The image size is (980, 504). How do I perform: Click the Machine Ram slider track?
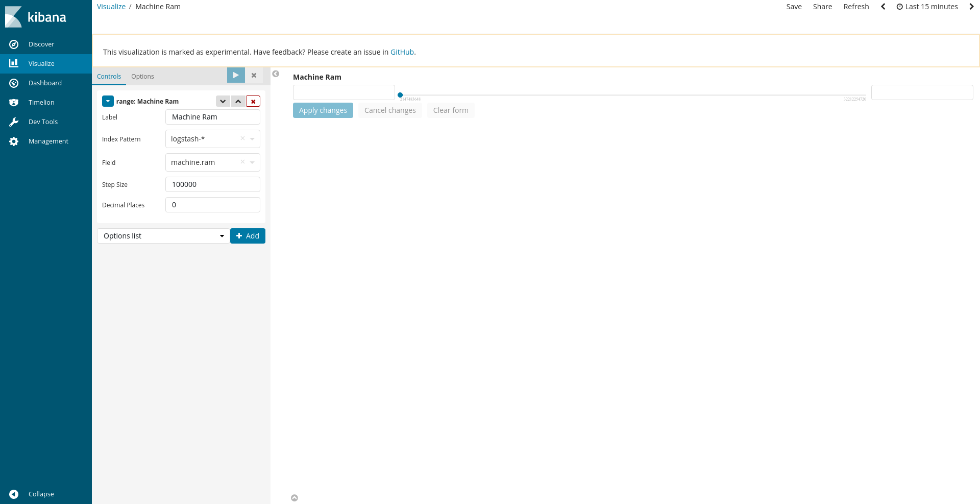633,95
